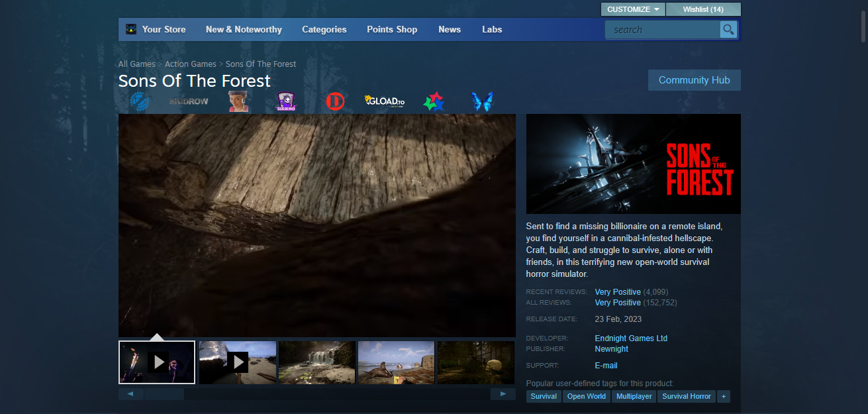Image resolution: width=868 pixels, height=414 pixels.
Task: Open Wishlist (14)
Action: (703, 9)
